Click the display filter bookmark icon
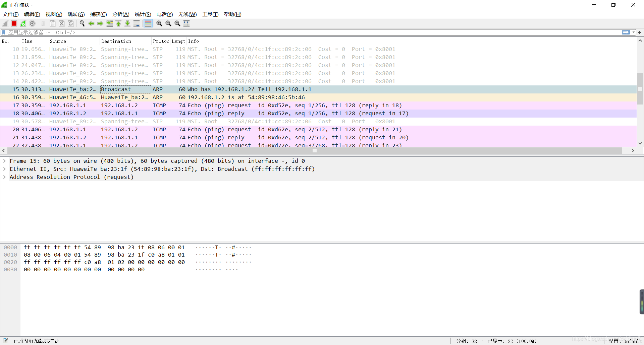The image size is (644, 345). click(x=4, y=32)
